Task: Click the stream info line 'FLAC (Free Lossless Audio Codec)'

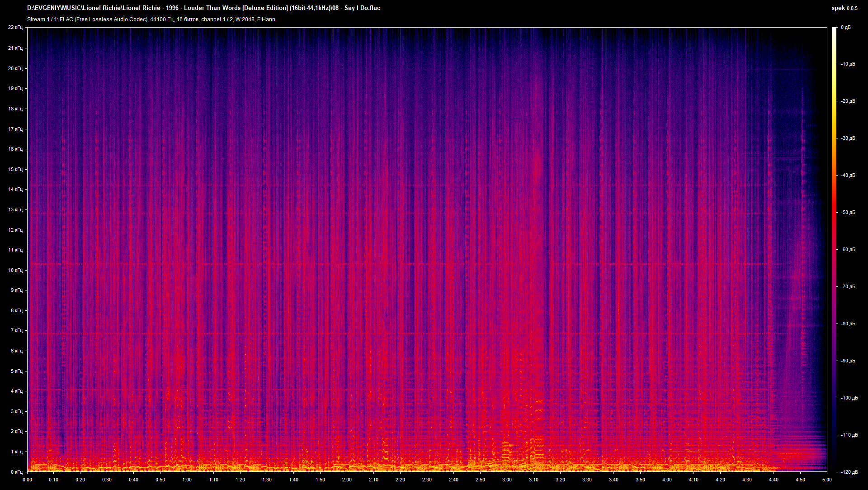Action: [x=151, y=19]
